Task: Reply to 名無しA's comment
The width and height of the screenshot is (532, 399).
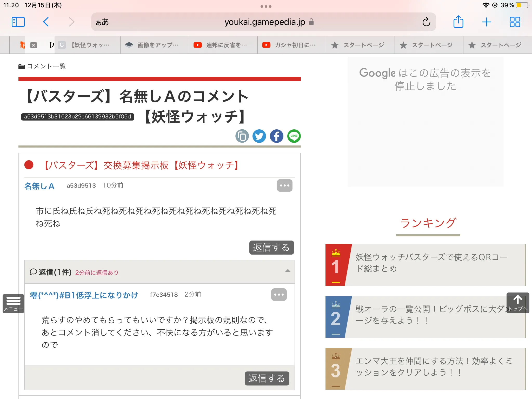Action: click(271, 248)
